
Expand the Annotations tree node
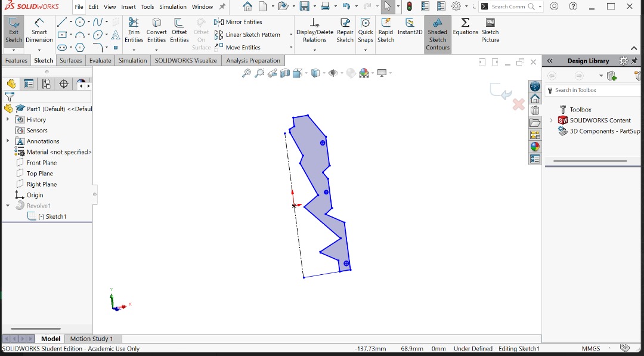click(8, 141)
